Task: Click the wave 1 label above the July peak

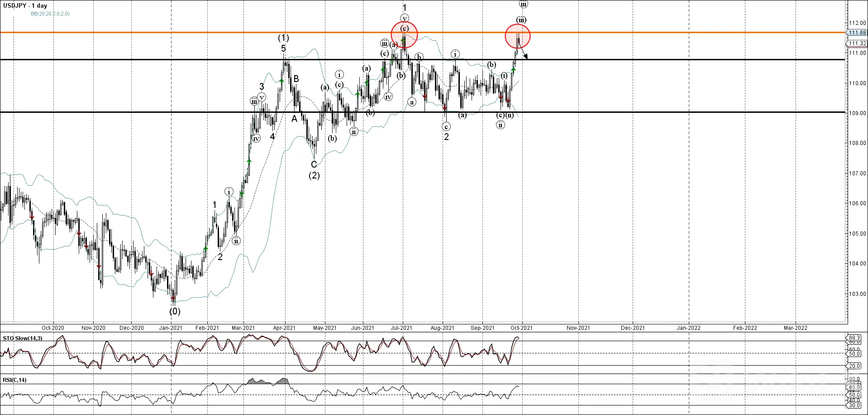Action: [x=405, y=8]
